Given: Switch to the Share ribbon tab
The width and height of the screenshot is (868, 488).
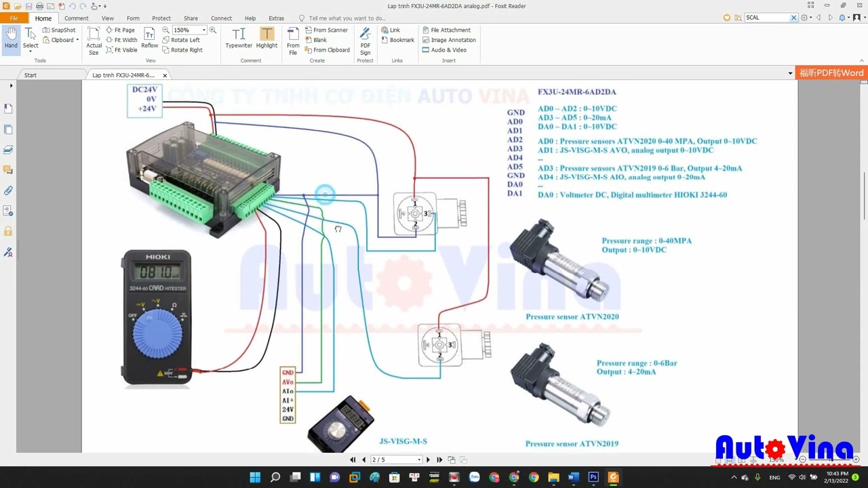Looking at the screenshot, I should pos(191,18).
